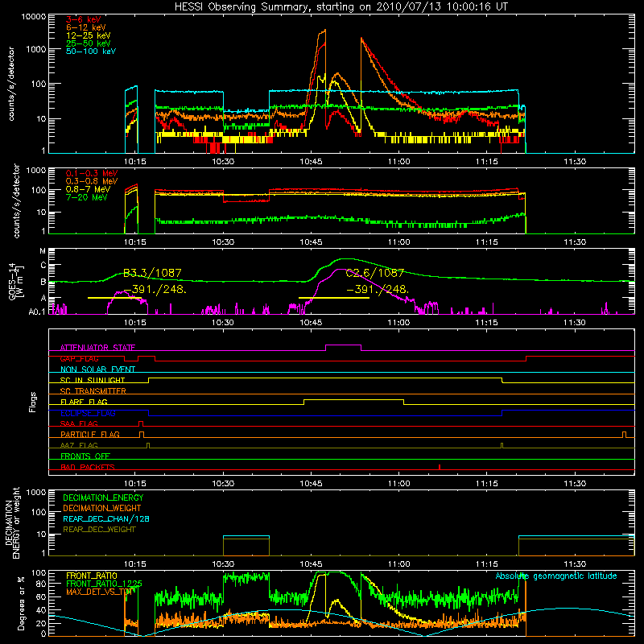Select the 7-20 MeV legend entry
Viewport: 644px width, 644px height.
(87, 197)
